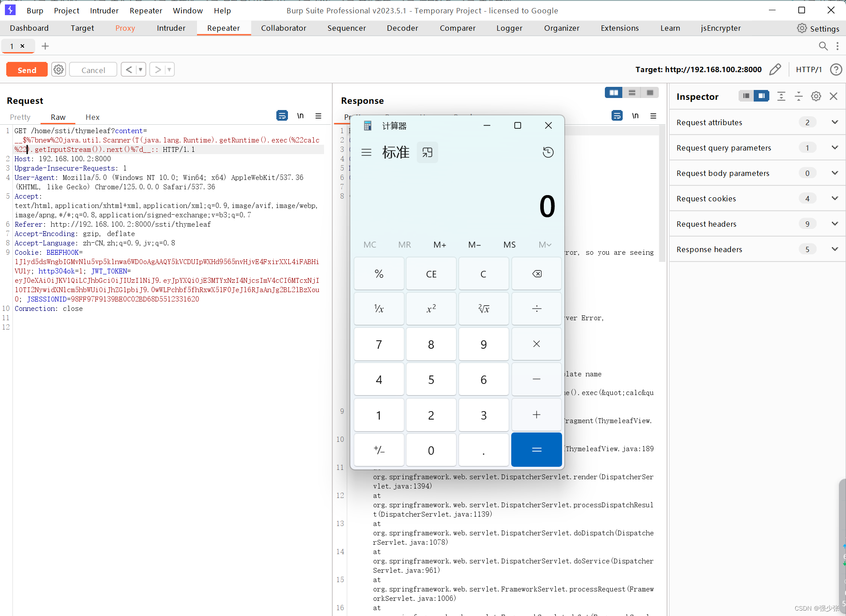Click Inspector expand all sections icon
Screen dimensions: 846x616
click(781, 96)
